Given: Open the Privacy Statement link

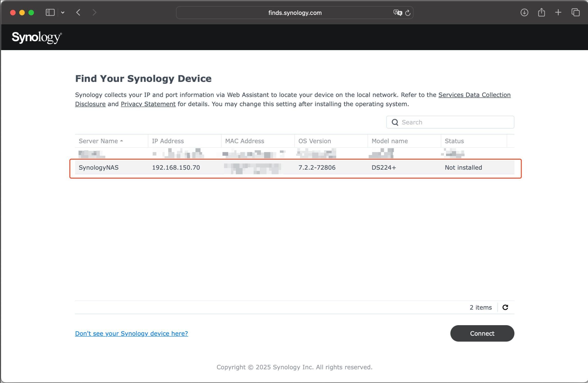Looking at the screenshot, I should click(148, 104).
